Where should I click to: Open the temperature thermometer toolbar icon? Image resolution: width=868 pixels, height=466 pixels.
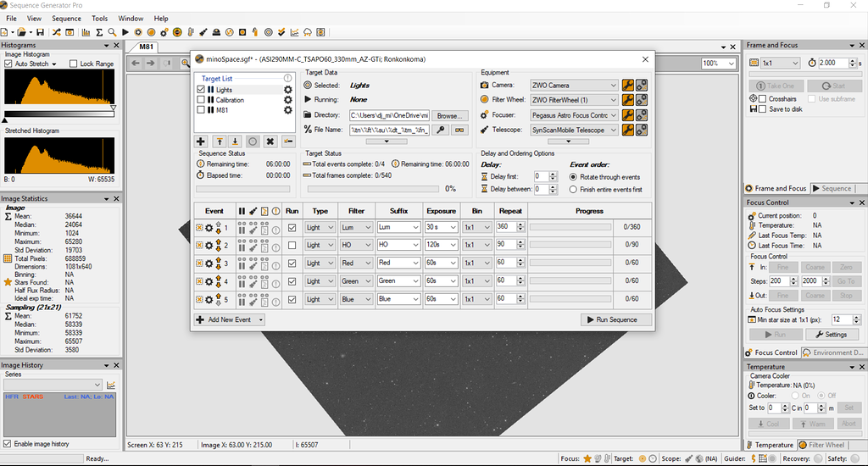[x=191, y=33]
